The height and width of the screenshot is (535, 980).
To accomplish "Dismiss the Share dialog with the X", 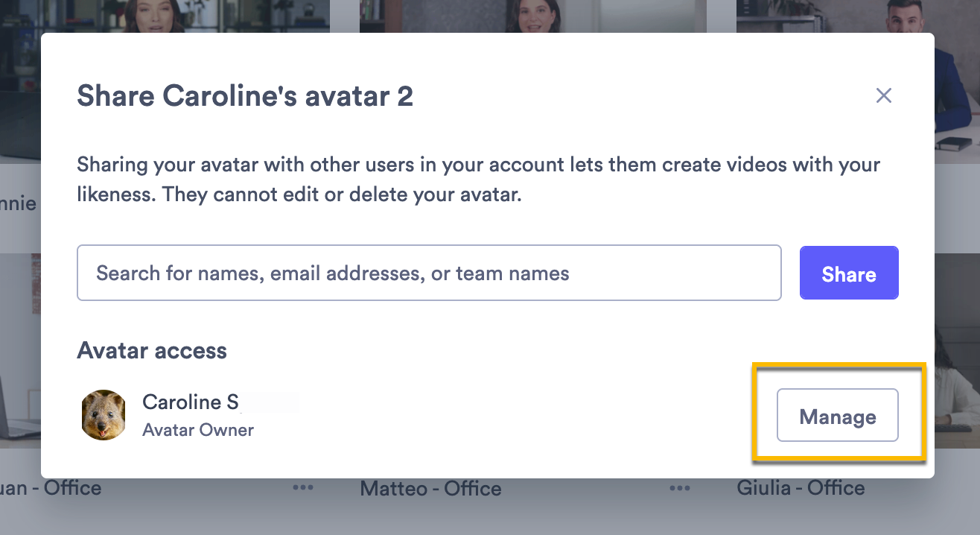I will tap(884, 95).
